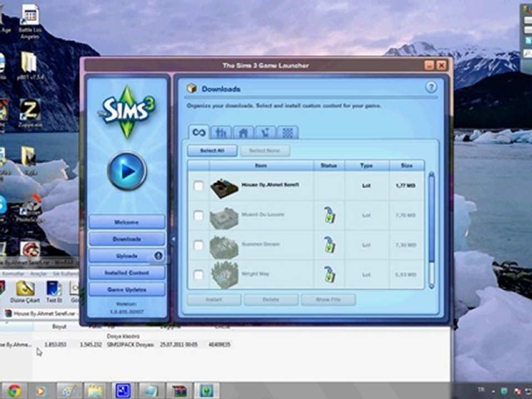Open Windows Media Player from the taskbar

click(40, 391)
